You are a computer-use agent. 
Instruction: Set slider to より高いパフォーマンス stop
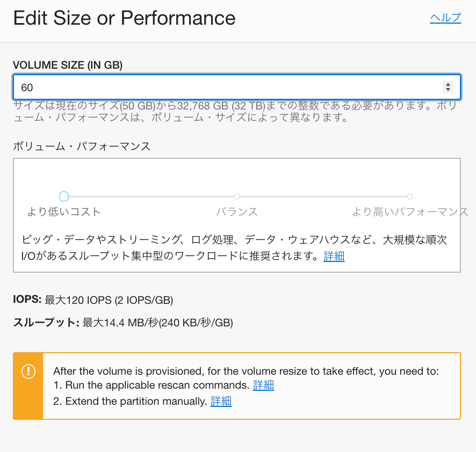(x=409, y=196)
